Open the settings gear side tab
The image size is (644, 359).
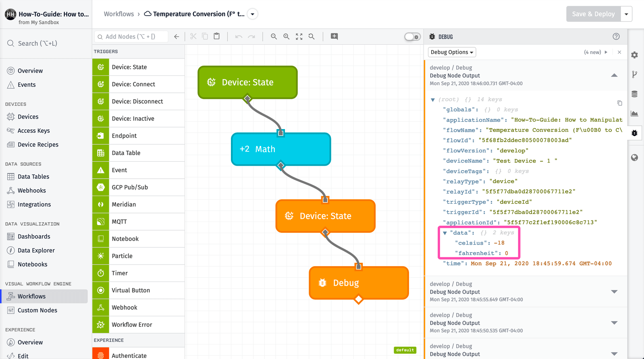point(634,55)
